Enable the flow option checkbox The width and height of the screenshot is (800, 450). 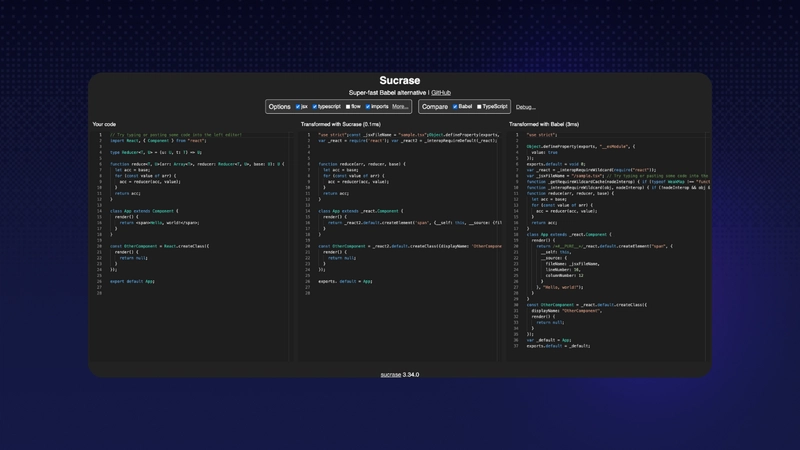tap(348, 107)
